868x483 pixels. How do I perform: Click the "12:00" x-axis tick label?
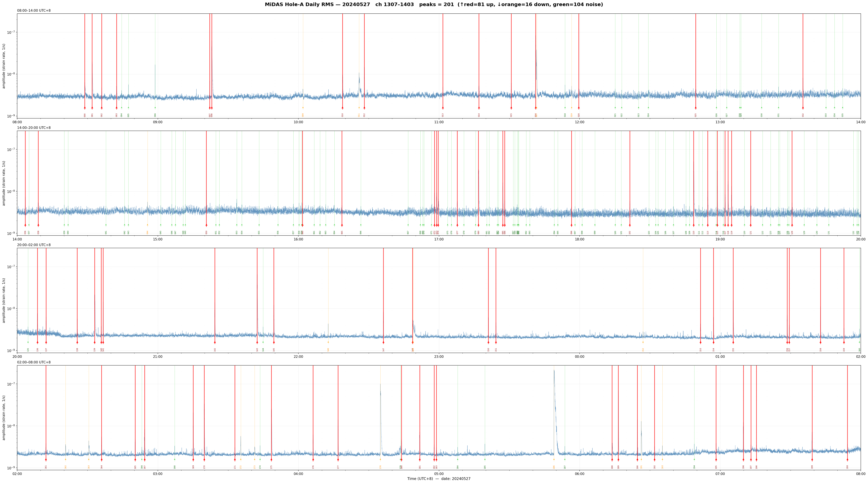tap(580, 122)
